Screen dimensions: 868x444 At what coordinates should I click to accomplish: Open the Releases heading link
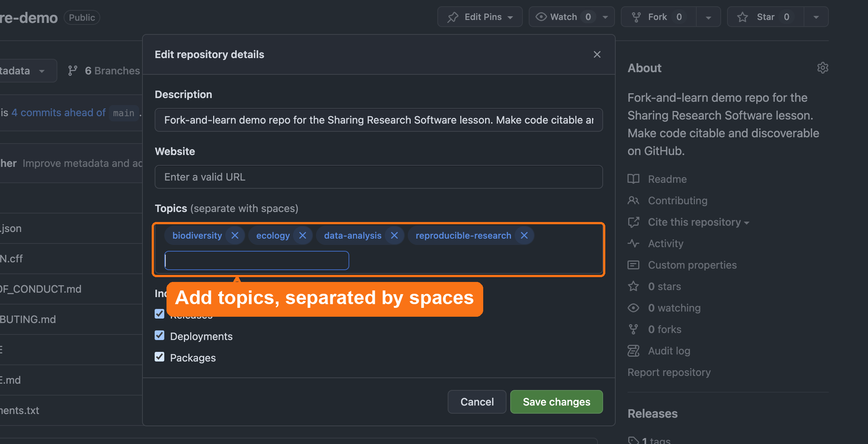click(653, 414)
